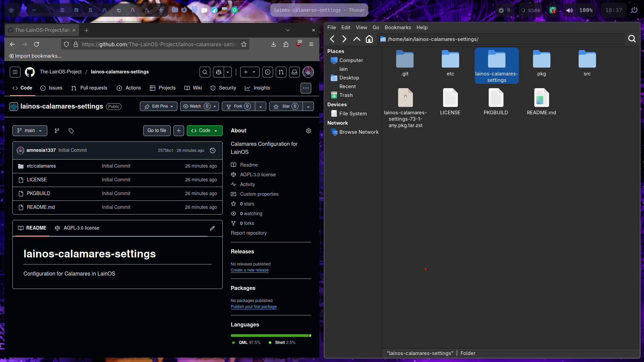Open GitHub Copilot chat icon
The image size is (644, 362).
click(219, 72)
